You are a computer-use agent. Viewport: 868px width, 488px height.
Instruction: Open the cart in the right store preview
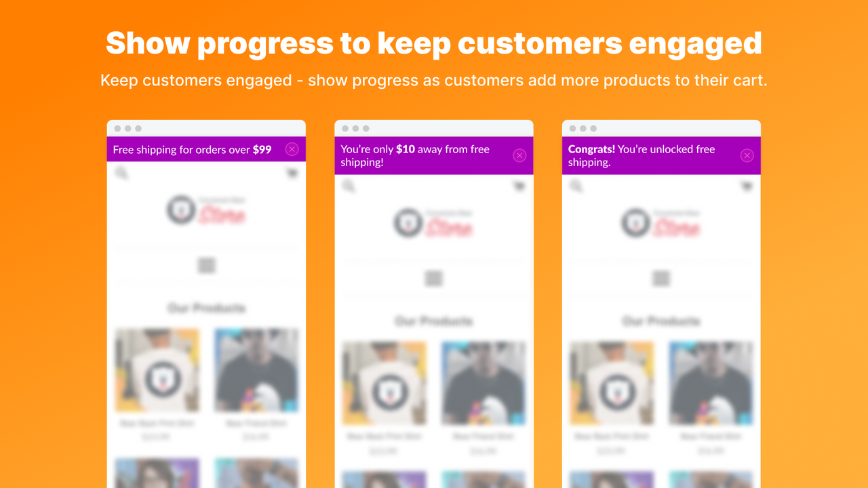[x=747, y=186]
